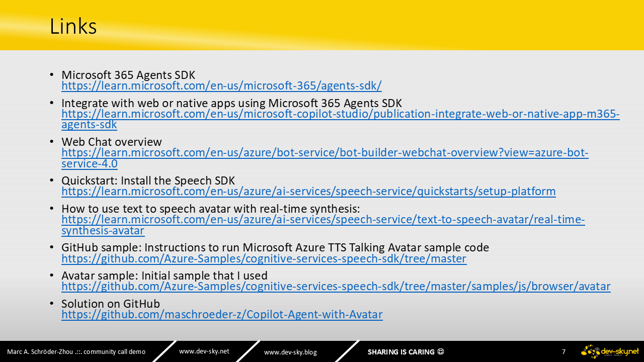Click the "Microsoft 365 Agents SDK" bullet heading
Screen dimensions: 644x362
pyautogui.click(x=128, y=75)
